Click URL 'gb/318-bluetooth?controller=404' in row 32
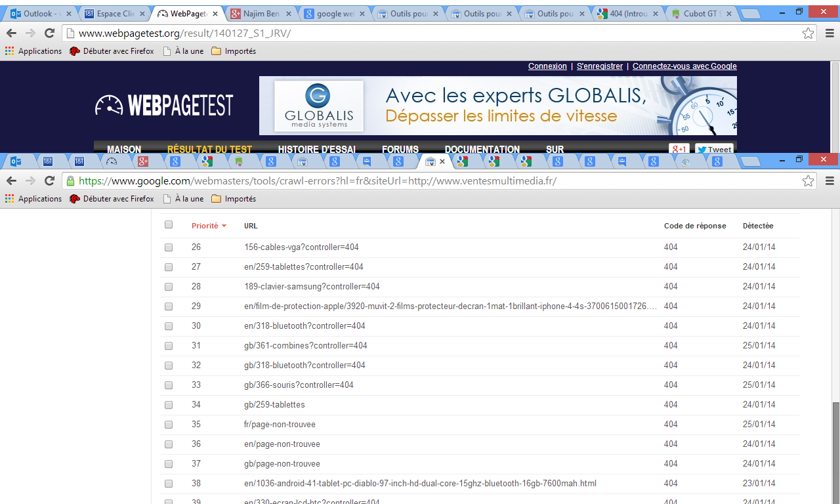 pyautogui.click(x=304, y=366)
